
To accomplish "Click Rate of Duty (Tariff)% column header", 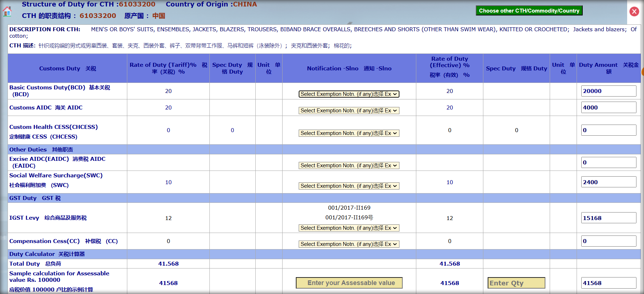I will pyautogui.click(x=168, y=68).
